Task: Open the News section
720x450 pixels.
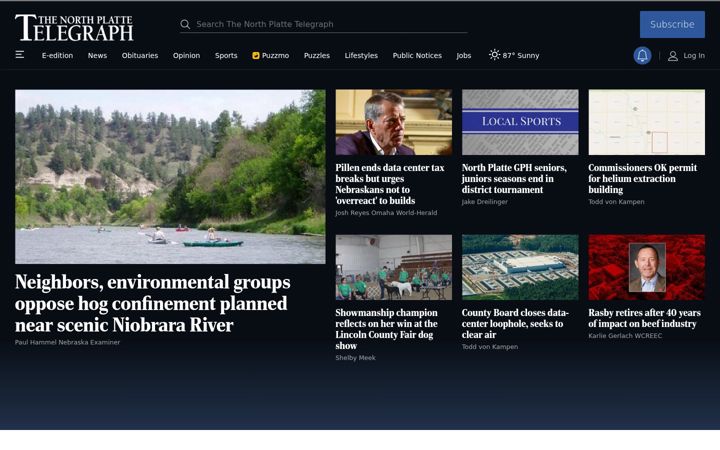Action: 97,56
